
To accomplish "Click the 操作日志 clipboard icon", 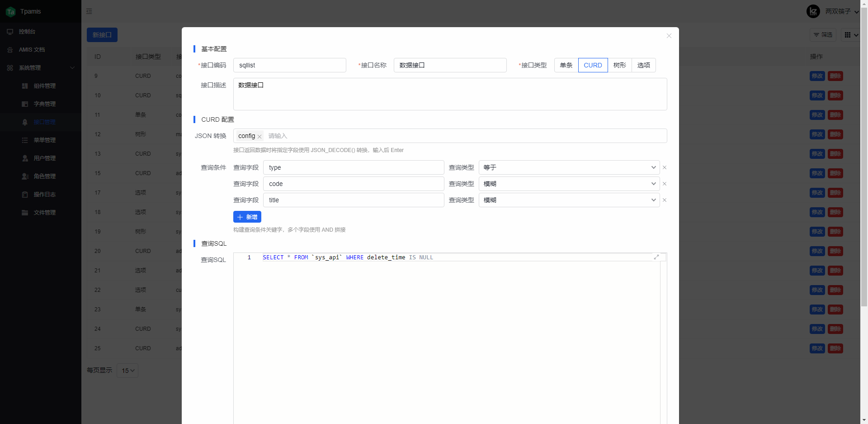I will [25, 195].
